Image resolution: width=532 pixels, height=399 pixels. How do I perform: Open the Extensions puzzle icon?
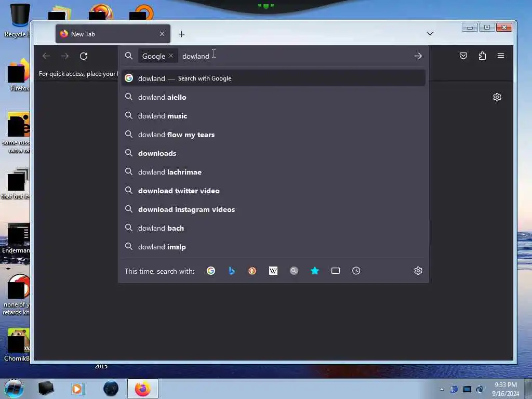coord(482,56)
